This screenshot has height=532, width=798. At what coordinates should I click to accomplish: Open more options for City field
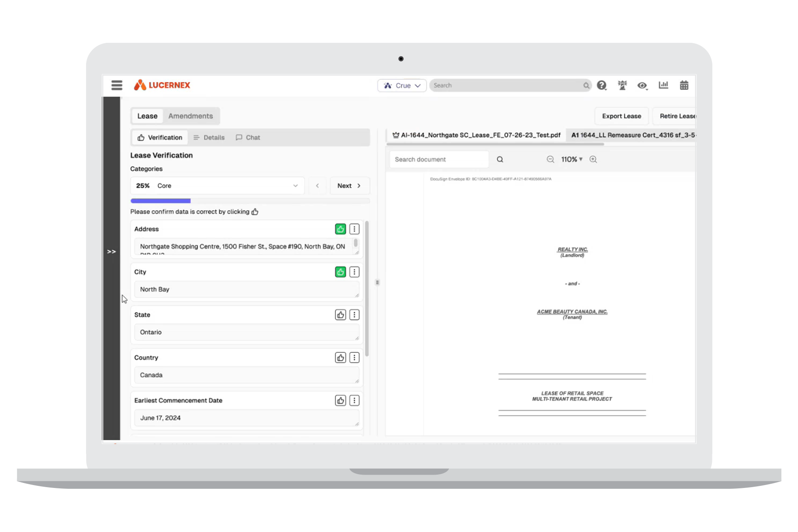[354, 272]
